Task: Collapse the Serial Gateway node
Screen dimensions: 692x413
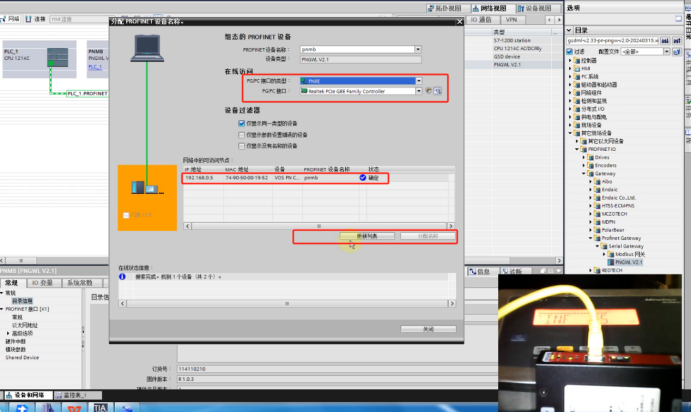Action: 597,246
